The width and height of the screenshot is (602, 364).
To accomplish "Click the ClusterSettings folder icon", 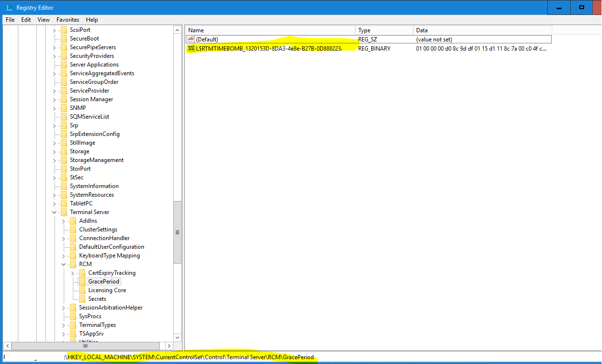I will tap(73, 229).
